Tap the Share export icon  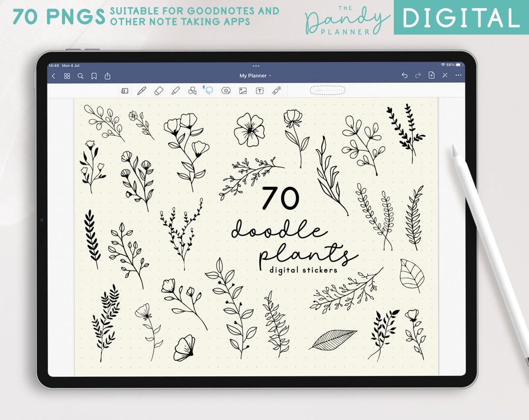tap(108, 76)
